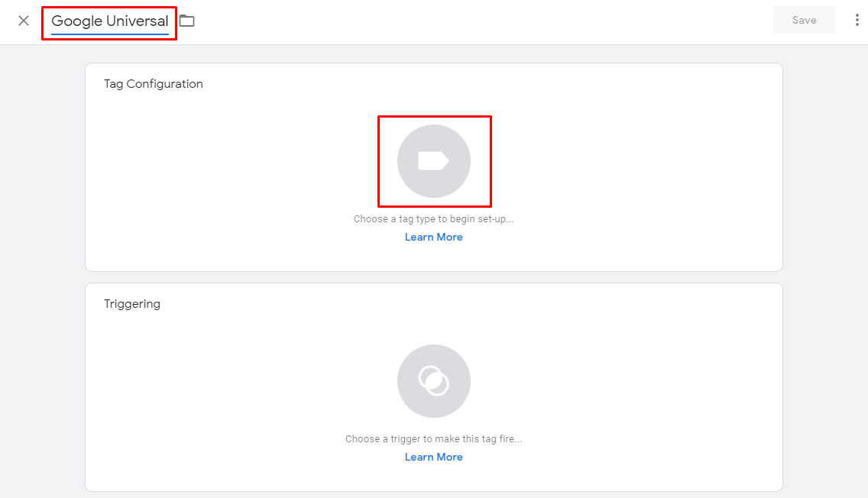The width and height of the screenshot is (868, 498).
Task: Open Learn More under tag type setup
Action: (x=433, y=237)
